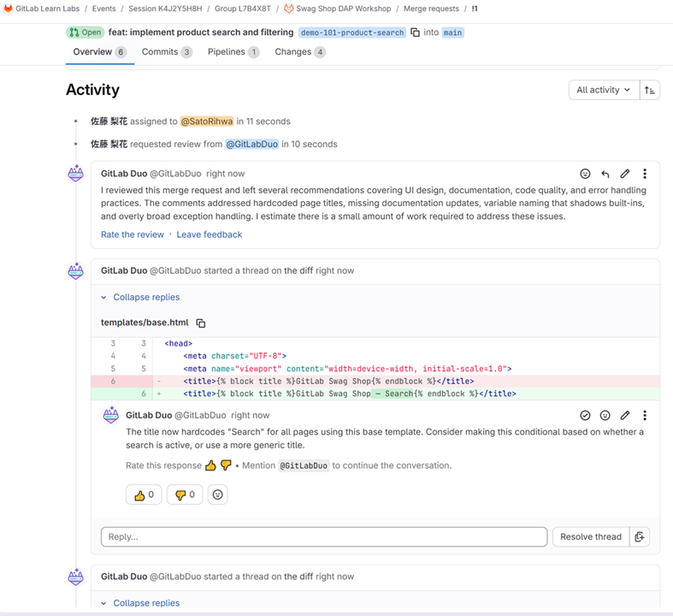The image size is (673, 616).
Task: Click GitLab Duo avatar beside first diff thread
Action: point(76,271)
